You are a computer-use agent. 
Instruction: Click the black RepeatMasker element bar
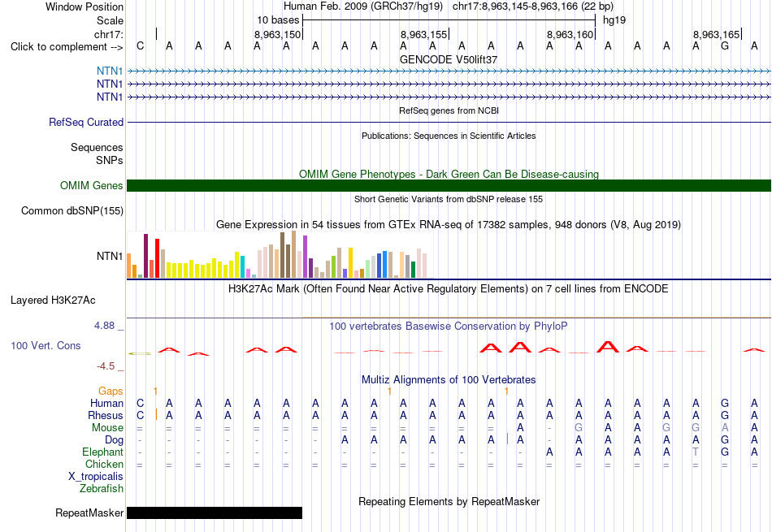(x=215, y=513)
